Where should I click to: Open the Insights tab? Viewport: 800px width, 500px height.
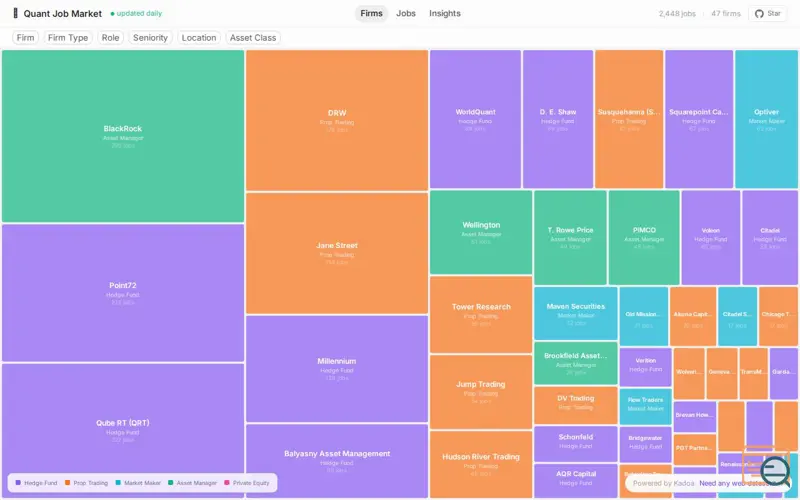tap(444, 13)
